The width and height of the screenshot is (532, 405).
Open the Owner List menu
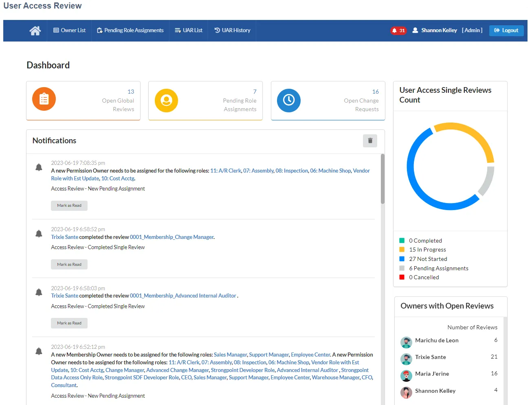[x=69, y=31]
